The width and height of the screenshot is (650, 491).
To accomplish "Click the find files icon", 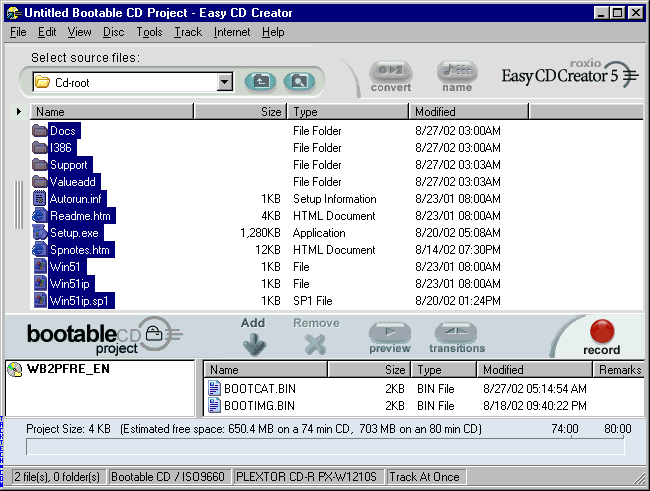I will pyautogui.click(x=296, y=82).
